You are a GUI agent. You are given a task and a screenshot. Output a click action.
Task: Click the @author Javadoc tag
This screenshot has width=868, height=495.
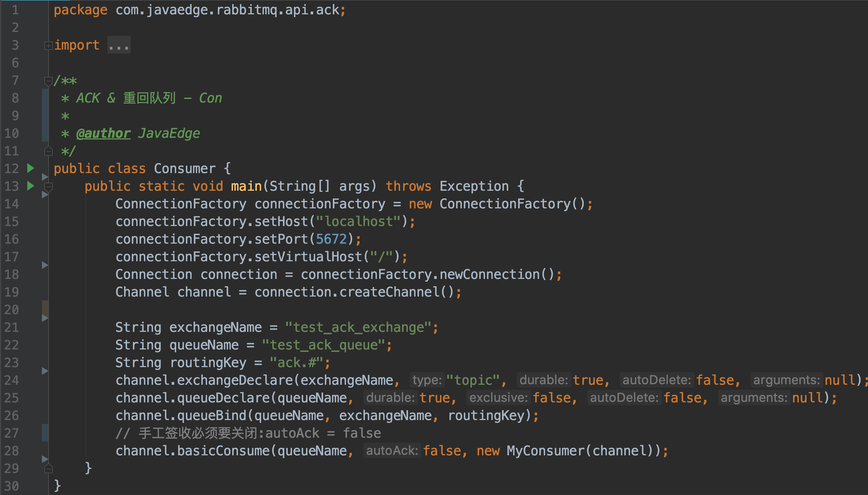click(103, 133)
